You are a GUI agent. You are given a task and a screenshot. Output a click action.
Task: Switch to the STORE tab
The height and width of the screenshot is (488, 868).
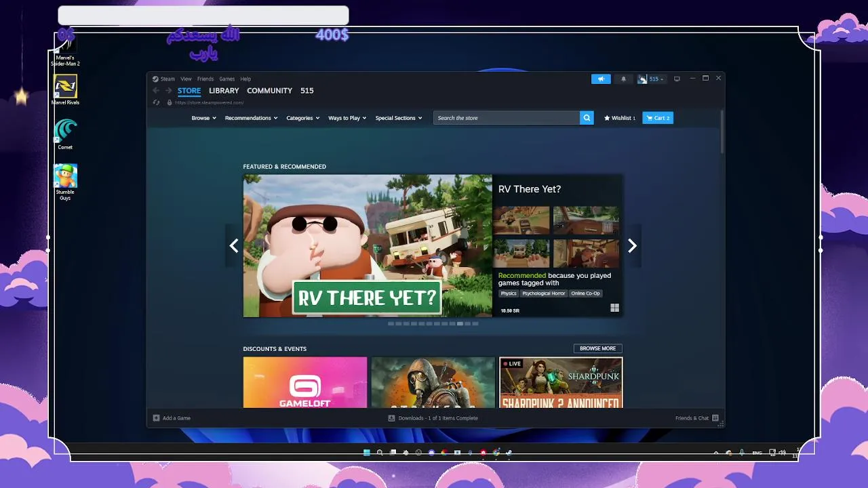[x=189, y=91]
